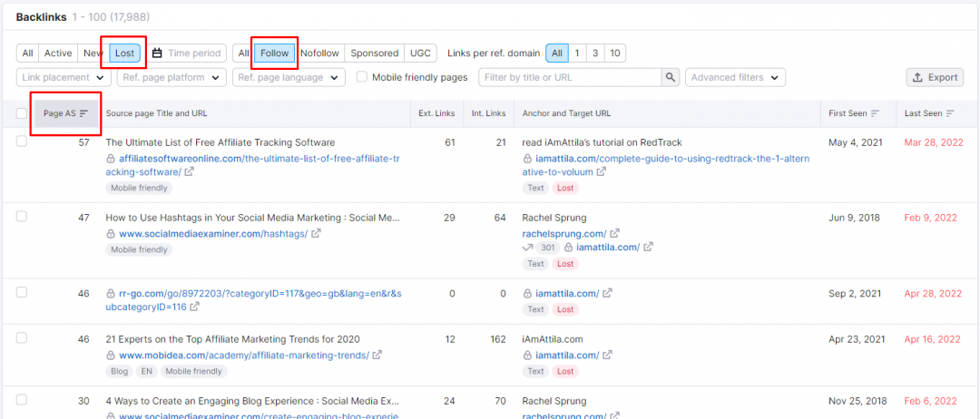Sort by First Seen column icon
Viewport: 980px width, 419px height.
pyautogui.click(x=876, y=113)
